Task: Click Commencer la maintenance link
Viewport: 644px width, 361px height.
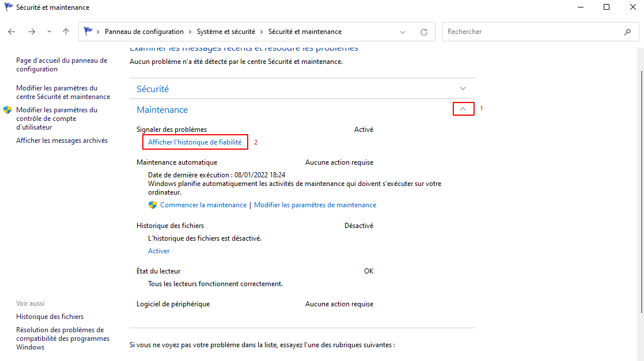Action: coord(203,205)
